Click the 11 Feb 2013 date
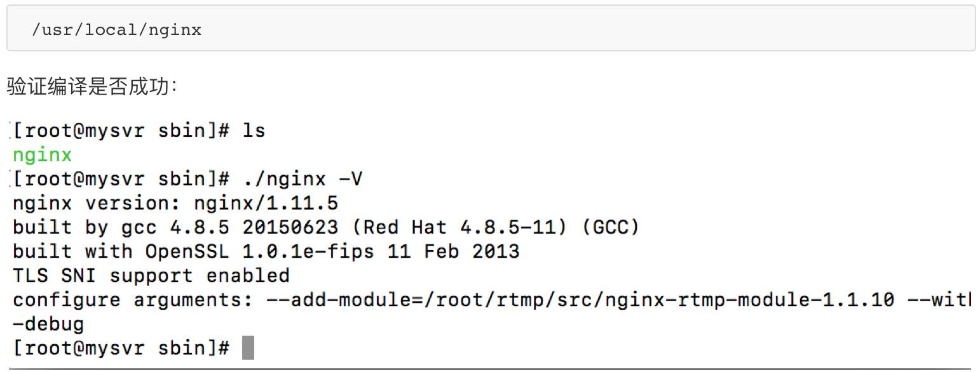Screen dimensions: 980x372 click(x=453, y=251)
